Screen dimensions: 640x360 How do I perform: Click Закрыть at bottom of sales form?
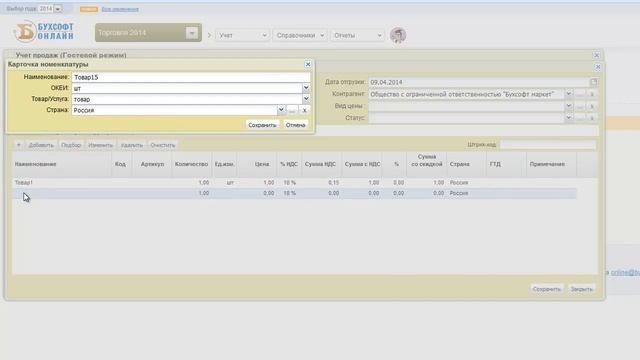pos(581,289)
